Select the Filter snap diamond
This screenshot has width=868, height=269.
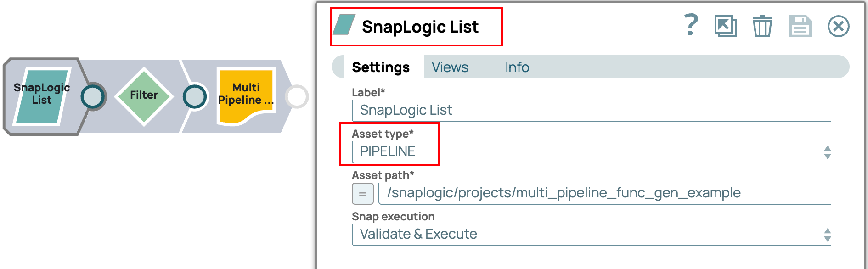144,95
